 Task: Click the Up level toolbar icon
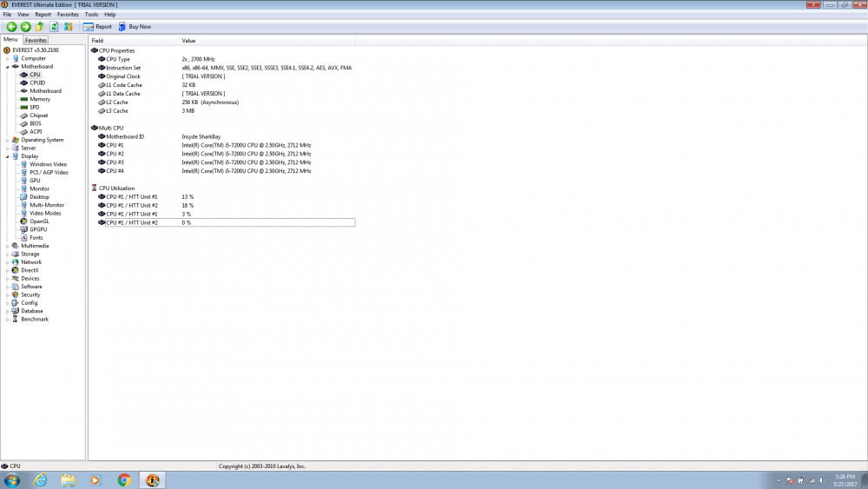click(40, 27)
